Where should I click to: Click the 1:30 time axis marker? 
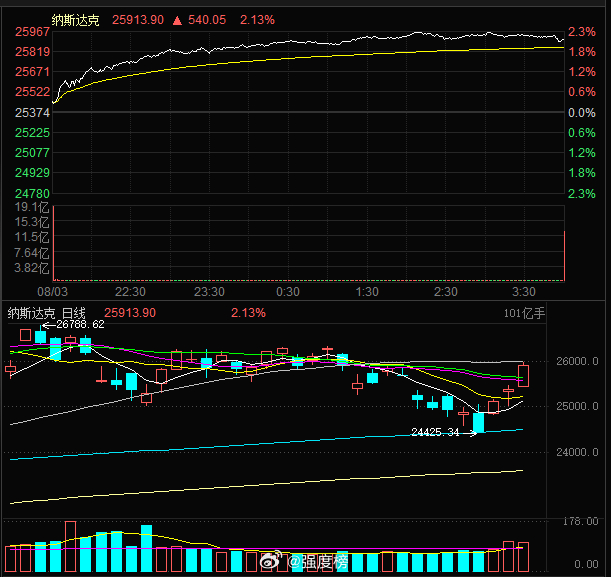click(x=367, y=292)
